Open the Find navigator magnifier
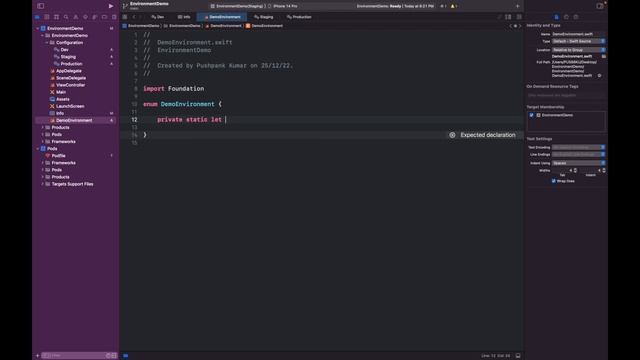Viewport: 640px width, 360px height. 66,17
